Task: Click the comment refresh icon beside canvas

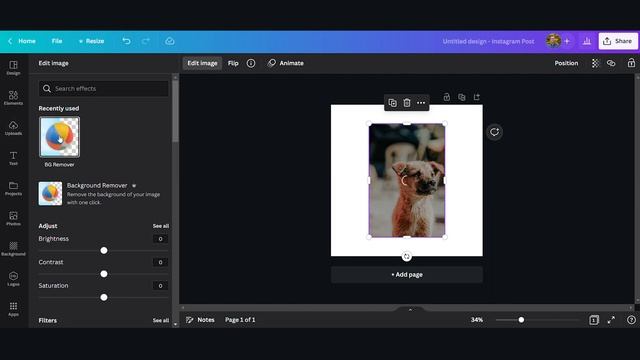Action: [x=494, y=132]
